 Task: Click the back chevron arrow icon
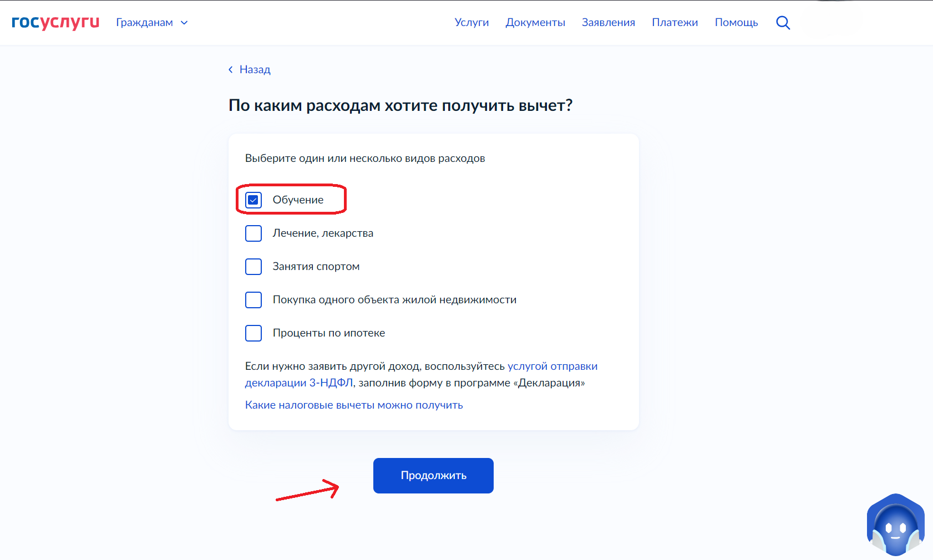(x=231, y=69)
